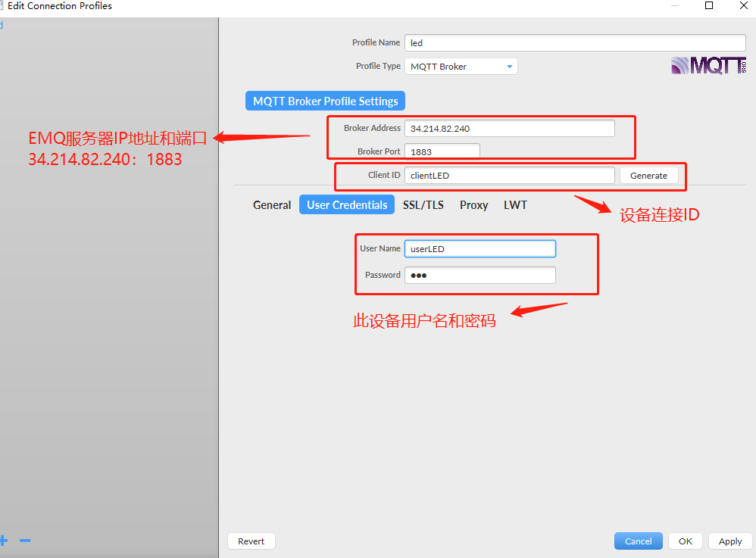Image resolution: width=756 pixels, height=558 pixels.
Task: Switch to the Proxy tab
Action: click(473, 204)
